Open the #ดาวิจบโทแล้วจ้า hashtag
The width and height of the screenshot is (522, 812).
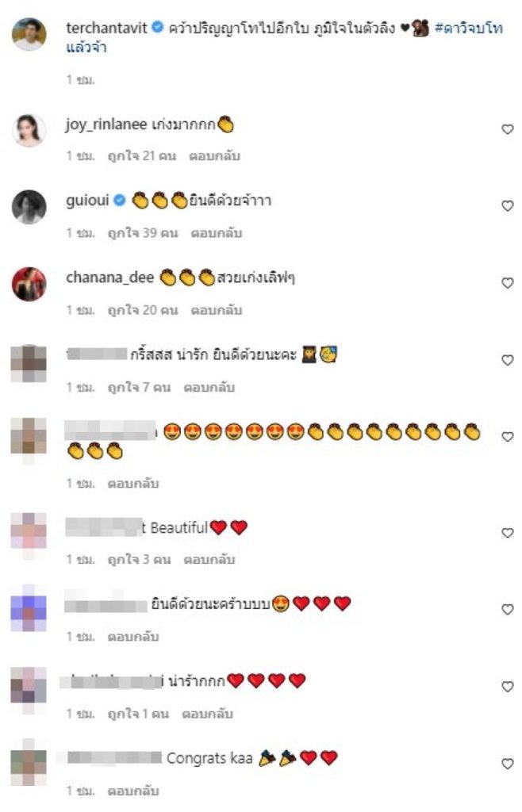[285, 37]
